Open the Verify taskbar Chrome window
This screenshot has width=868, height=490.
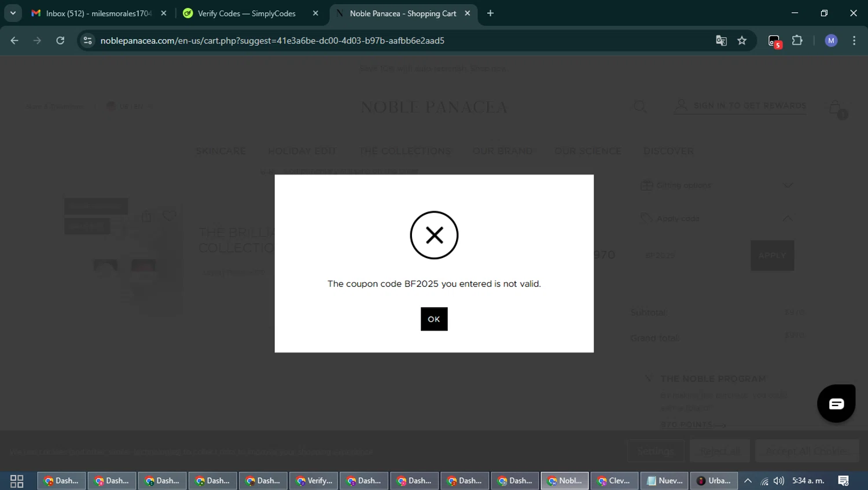point(314,481)
